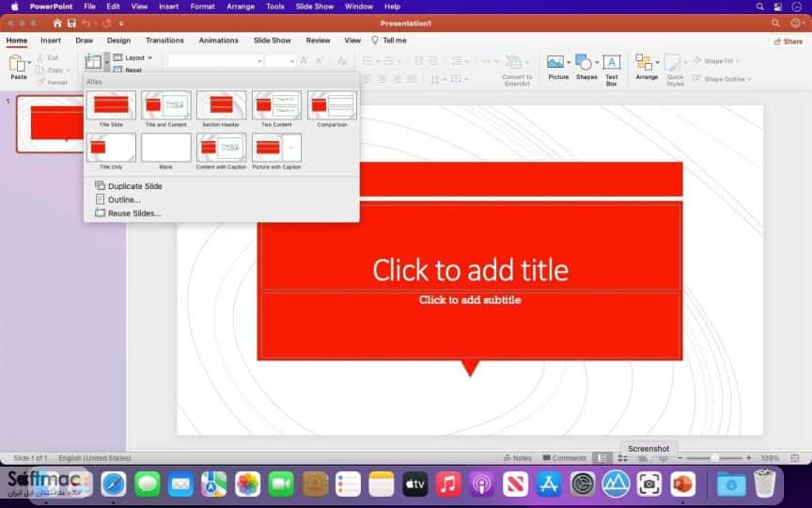Open the Screenshot app in the Dock

(x=648, y=484)
